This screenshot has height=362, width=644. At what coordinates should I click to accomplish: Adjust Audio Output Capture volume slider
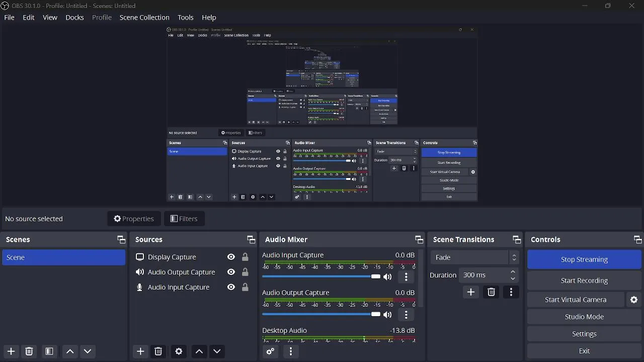point(321,314)
